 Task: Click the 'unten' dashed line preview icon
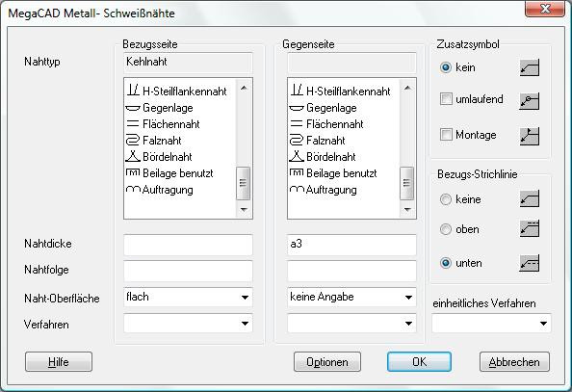tap(530, 263)
